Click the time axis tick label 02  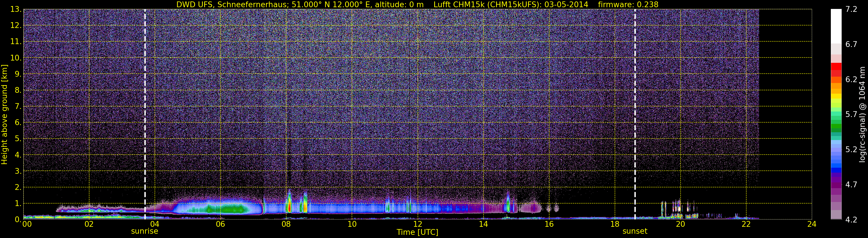[x=89, y=224]
